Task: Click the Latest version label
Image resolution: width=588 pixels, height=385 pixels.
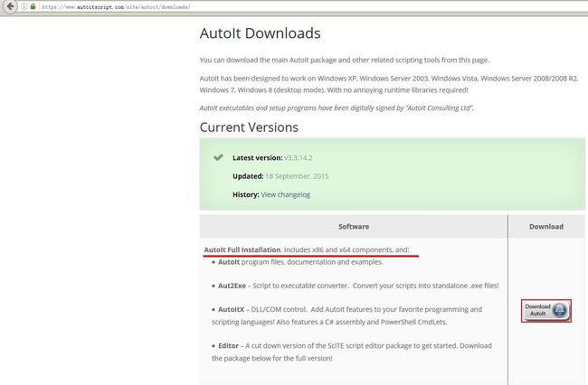Action: (258, 157)
